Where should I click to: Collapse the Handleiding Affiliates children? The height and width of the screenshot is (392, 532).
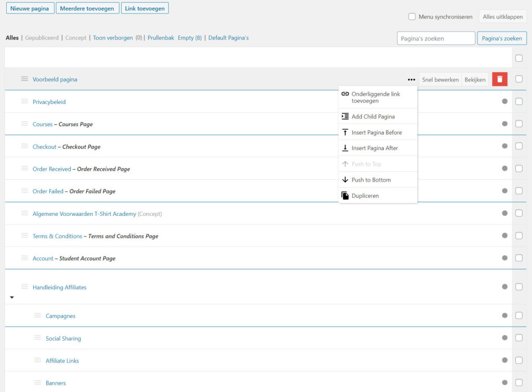point(12,298)
